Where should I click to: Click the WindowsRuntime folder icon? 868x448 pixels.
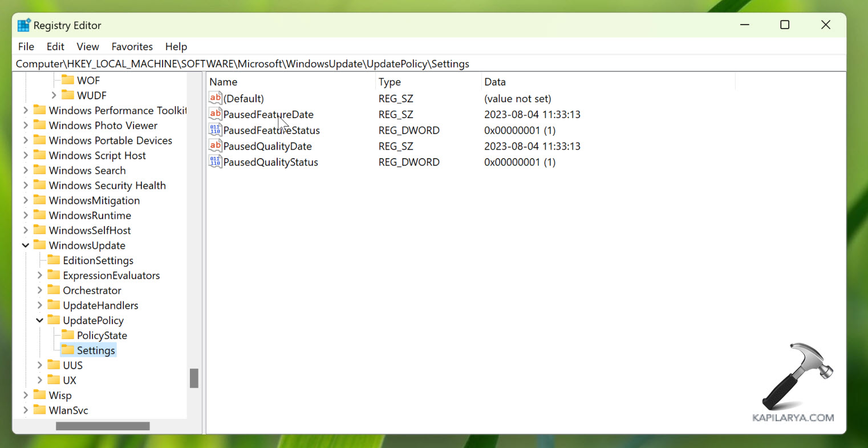pos(40,215)
